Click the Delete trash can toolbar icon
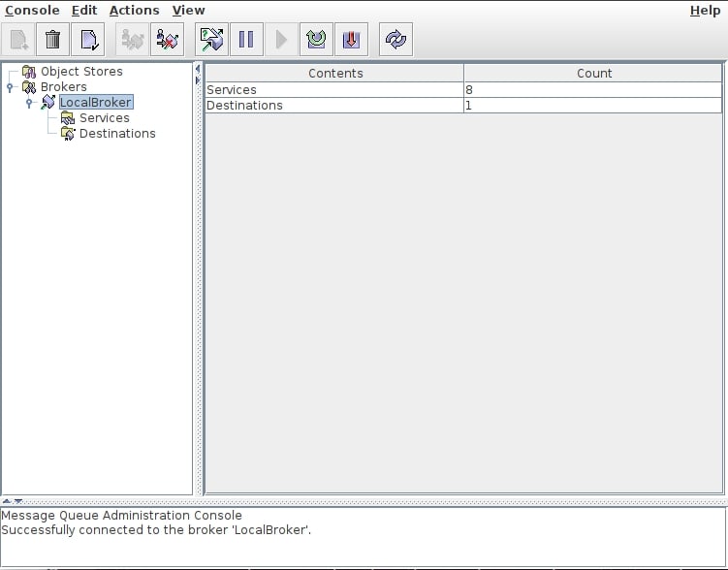This screenshot has width=728, height=570. pyautogui.click(x=53, y=40)
